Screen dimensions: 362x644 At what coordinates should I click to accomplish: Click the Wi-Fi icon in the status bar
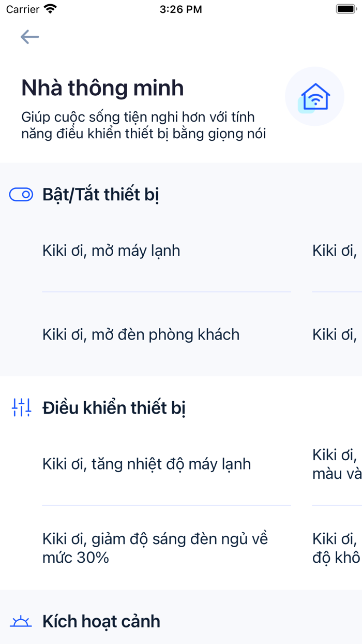[50, 8]
